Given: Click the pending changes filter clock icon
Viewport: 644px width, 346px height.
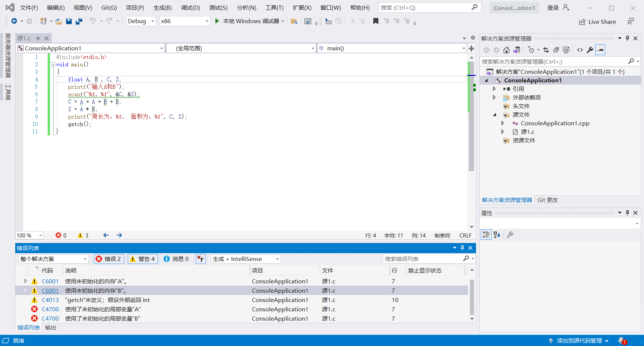Looking at the screenshot, I should pyautogui.click(x=531, y=50).
